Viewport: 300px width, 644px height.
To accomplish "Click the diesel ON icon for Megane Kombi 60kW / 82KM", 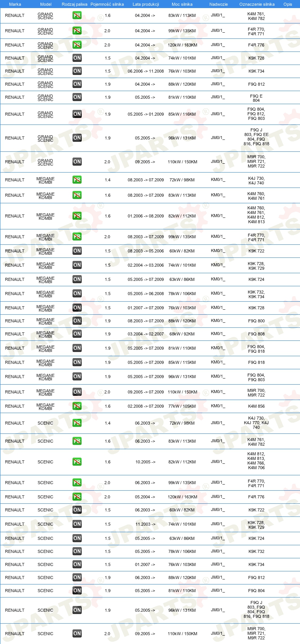I will pyautogui.click(x=77, y=251).
